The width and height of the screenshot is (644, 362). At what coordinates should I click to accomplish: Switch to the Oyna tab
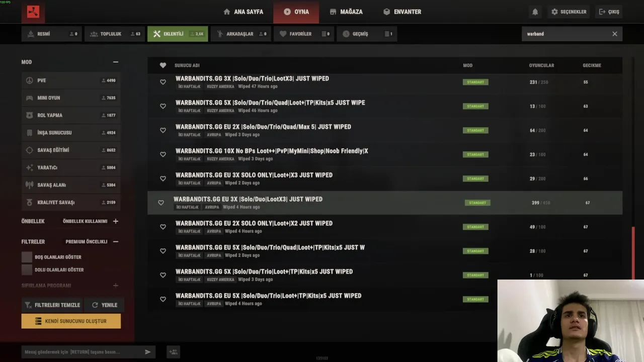[296, 12]
